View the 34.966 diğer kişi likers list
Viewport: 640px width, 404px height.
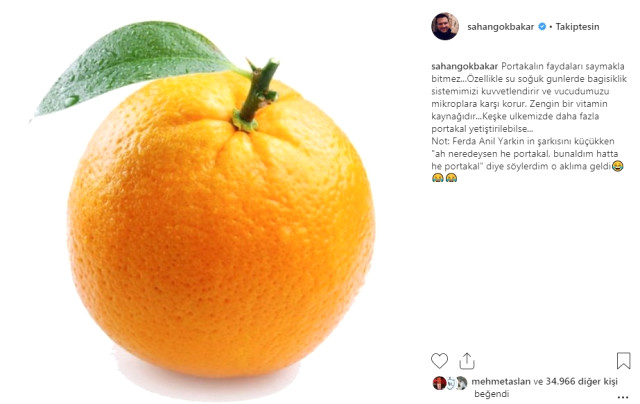(582, 382)
